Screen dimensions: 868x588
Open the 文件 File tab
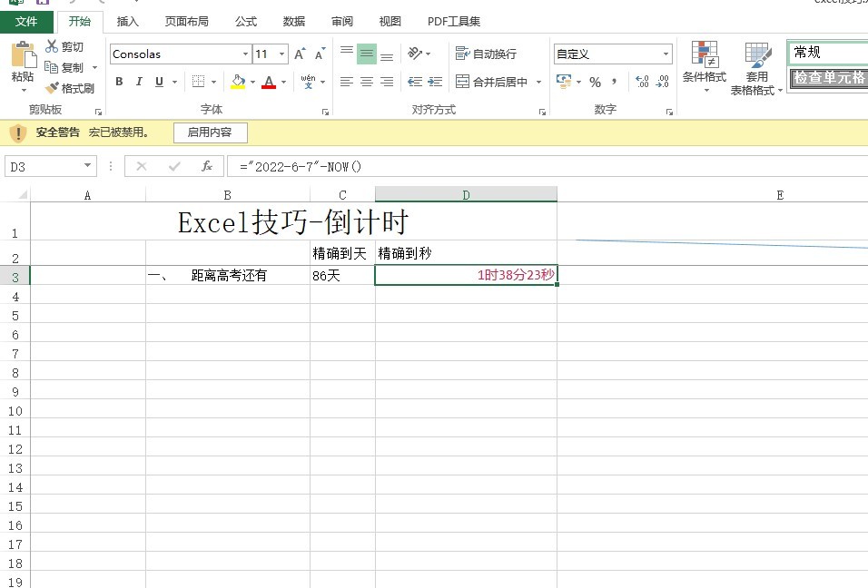tap(26, 21)
